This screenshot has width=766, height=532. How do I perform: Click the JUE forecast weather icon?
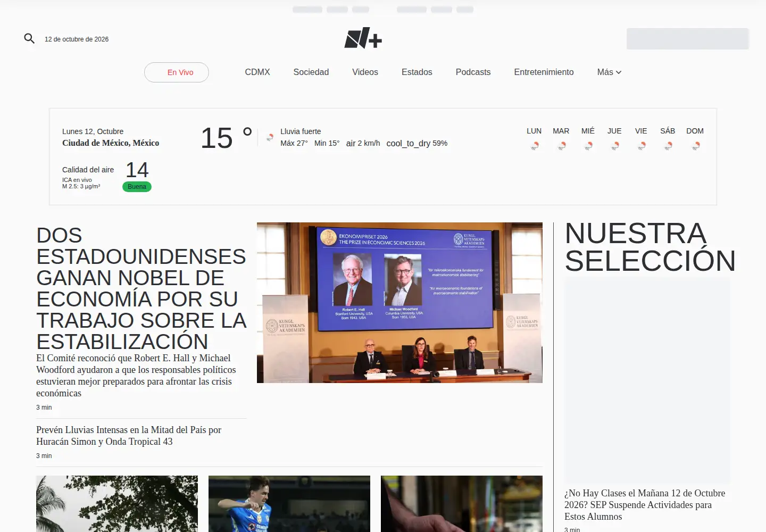(615, 146)
